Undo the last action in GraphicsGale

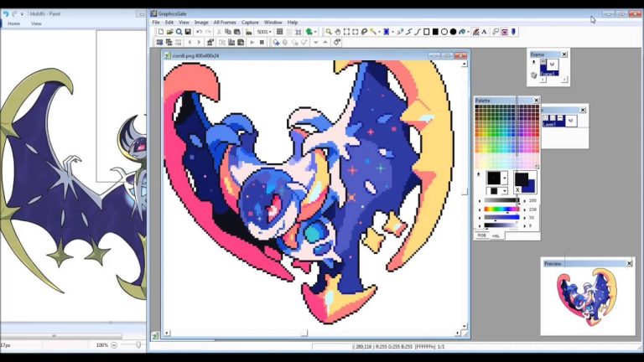coord(200,32)
